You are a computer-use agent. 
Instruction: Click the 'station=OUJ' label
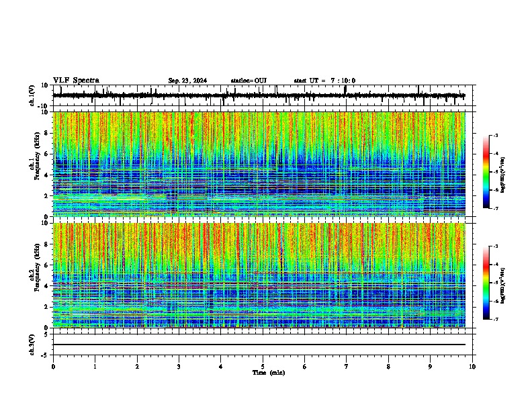[249, 81]
